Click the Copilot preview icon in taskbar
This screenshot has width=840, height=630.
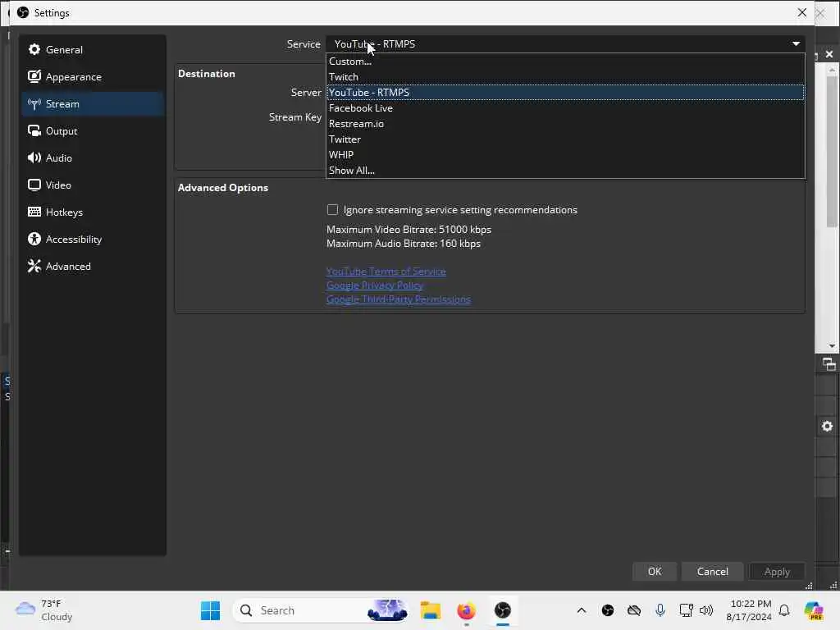point(814,610)
